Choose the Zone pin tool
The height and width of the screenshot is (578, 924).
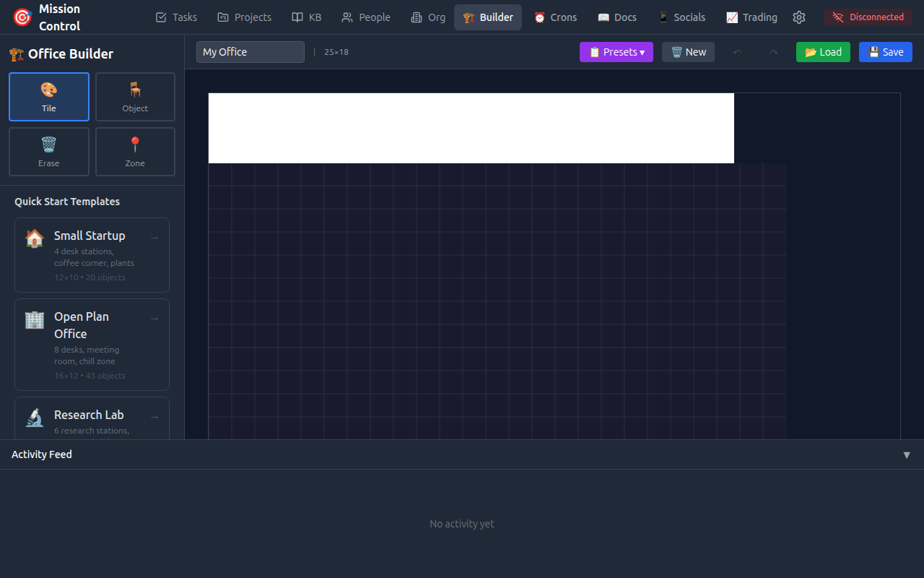135,152
